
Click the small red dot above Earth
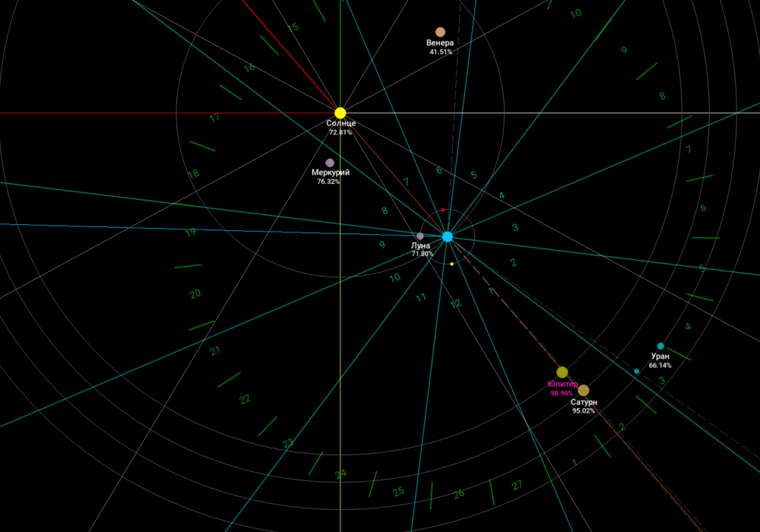click(x=443, y=210)
